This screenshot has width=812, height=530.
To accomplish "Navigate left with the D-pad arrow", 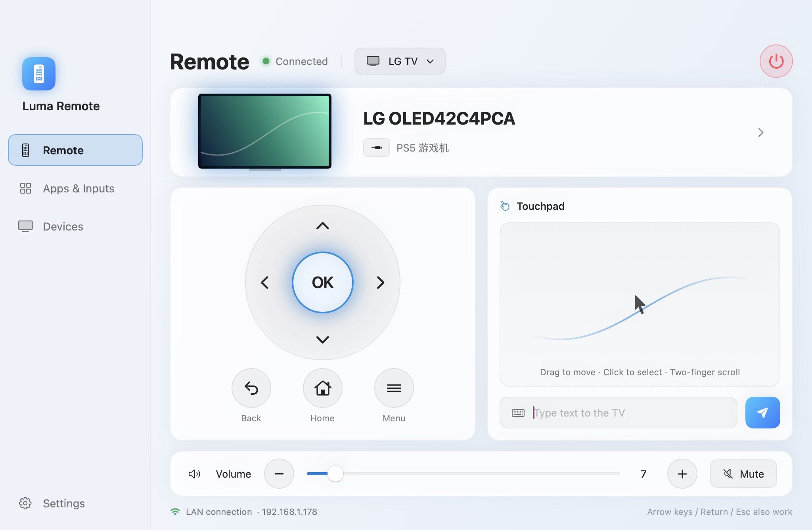I will pyautogui.click(x=265, y=282).
